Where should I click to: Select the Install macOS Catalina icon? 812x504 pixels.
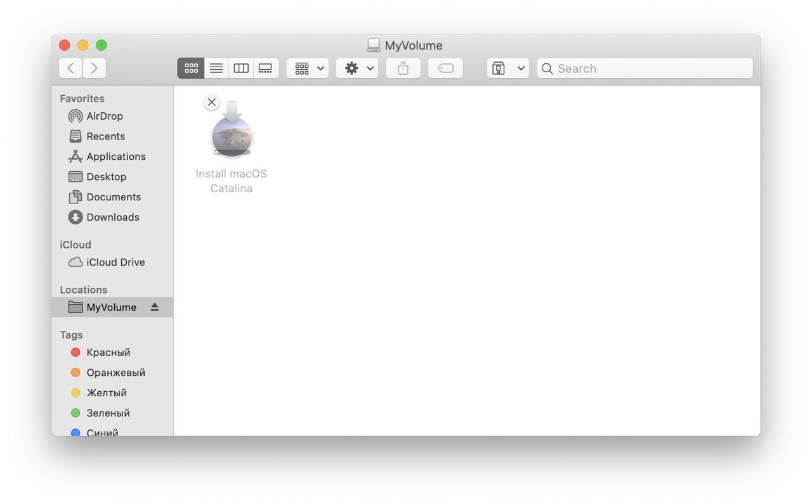pyautogui.click(x=232, y=130)
